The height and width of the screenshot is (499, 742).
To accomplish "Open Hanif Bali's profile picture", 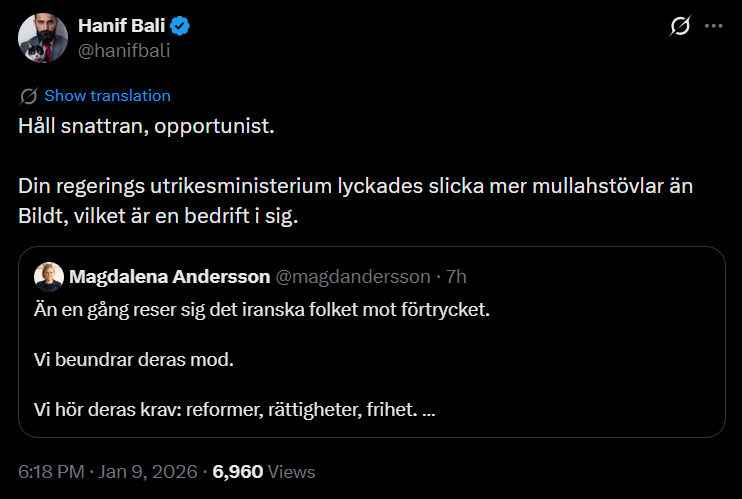I will point(43,38).
